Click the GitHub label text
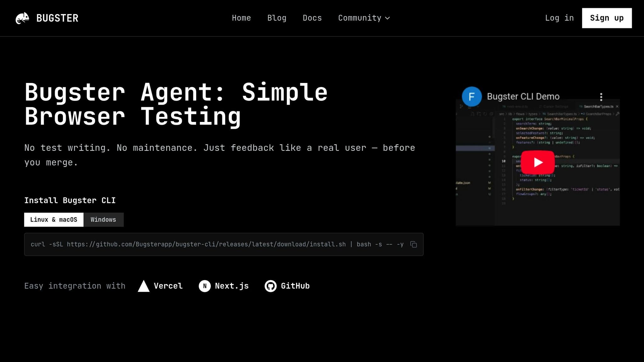644x362 pixels. [295, 286]
